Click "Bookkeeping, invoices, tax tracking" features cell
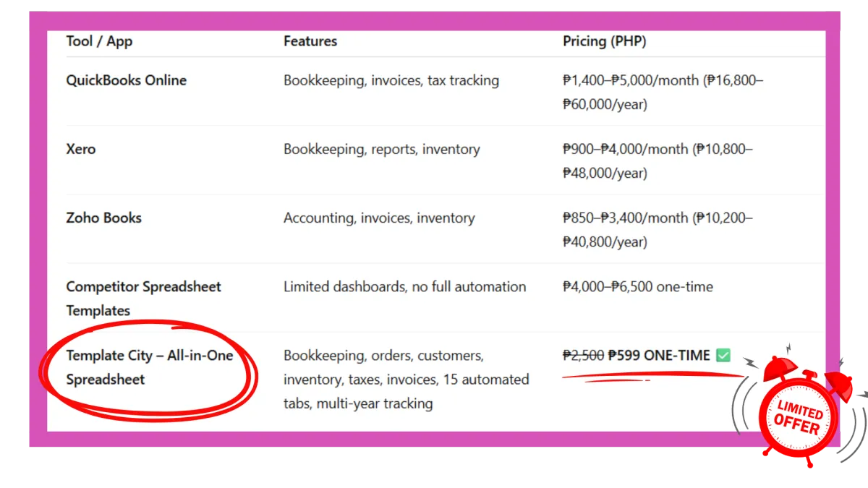 pyautogui.click(x=391, y=80)
